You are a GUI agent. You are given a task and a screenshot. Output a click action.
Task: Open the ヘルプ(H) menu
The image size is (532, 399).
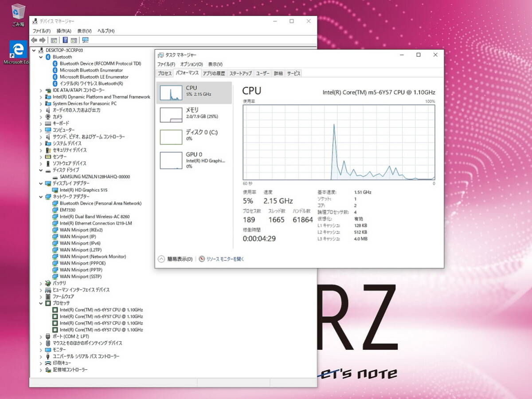106,31
